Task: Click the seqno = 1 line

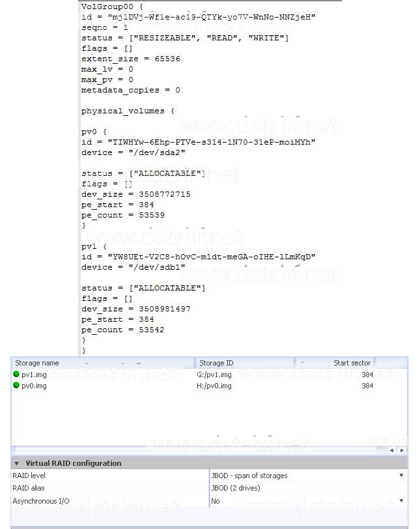Action: pyautogui.click(x=104, y=27)
